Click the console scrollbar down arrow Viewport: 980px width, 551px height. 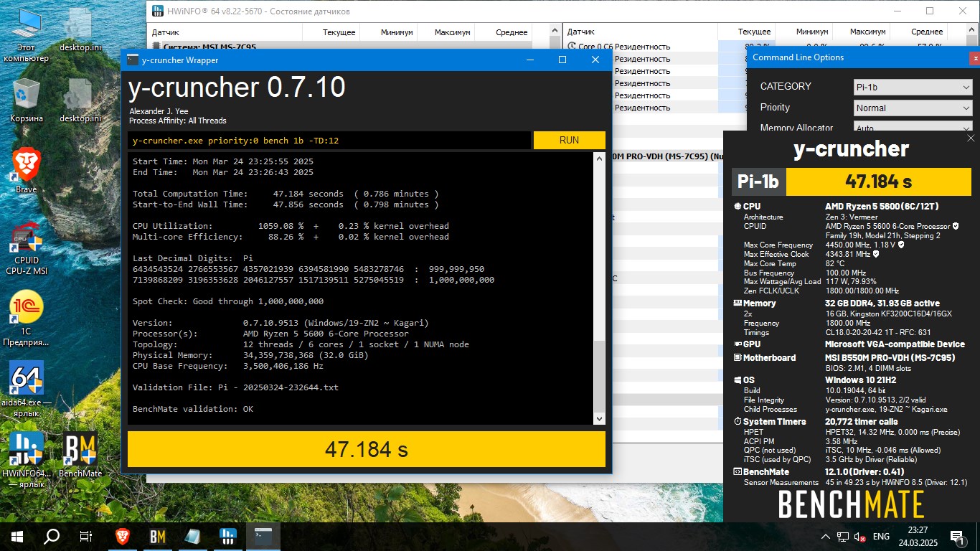coord(599,419)
